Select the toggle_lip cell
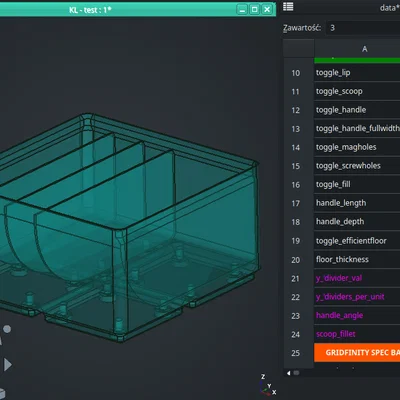400x400 pixels. tap(357, 73)
